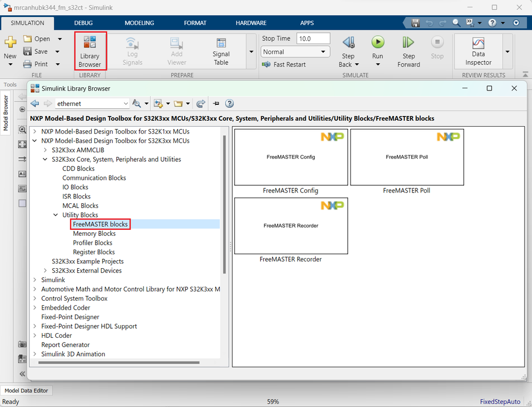
Task: Switch to the FORMAT tab
Action: [x=195, y=23]
